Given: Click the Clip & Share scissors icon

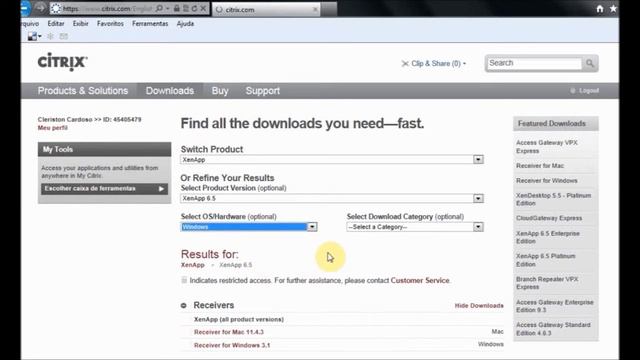Looking at the screenshot, I should point(405,64).
